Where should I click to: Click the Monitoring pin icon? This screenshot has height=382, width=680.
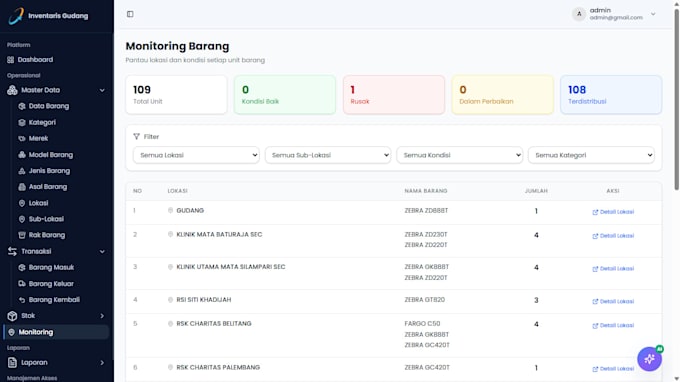(x=12, y=332)
